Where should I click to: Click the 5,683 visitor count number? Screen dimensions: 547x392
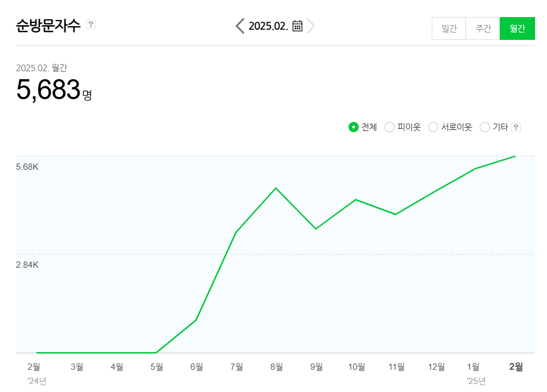pos(48,90)
